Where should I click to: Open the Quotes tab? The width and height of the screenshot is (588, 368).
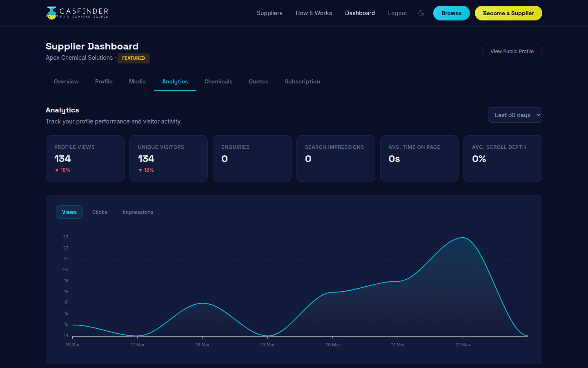click(x=258, y=81)
